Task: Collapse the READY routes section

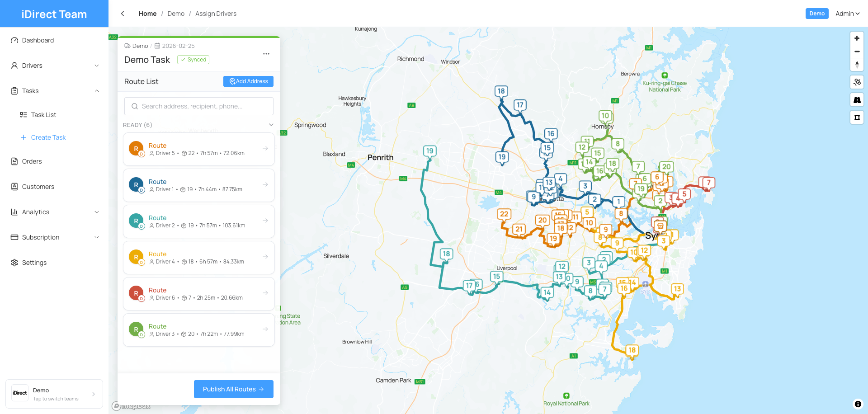Action: pos(271,125)
